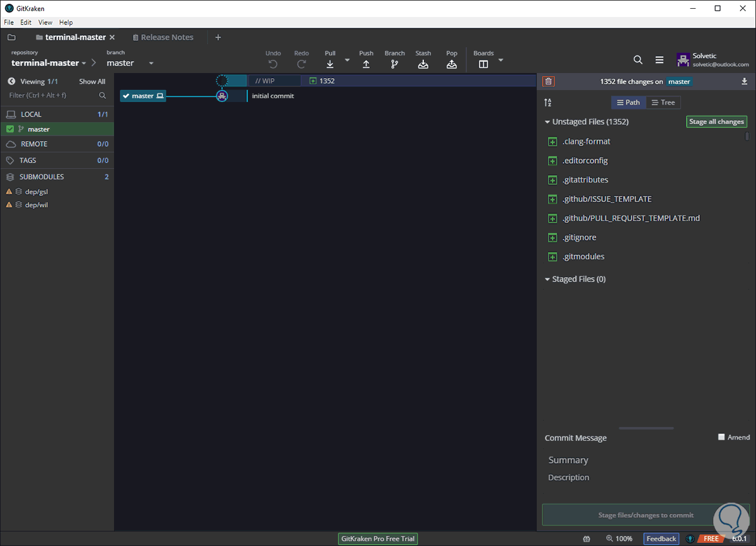
Task: Enable the Amend checkbox
Action: pyautogui.click(x=722, y=437)
